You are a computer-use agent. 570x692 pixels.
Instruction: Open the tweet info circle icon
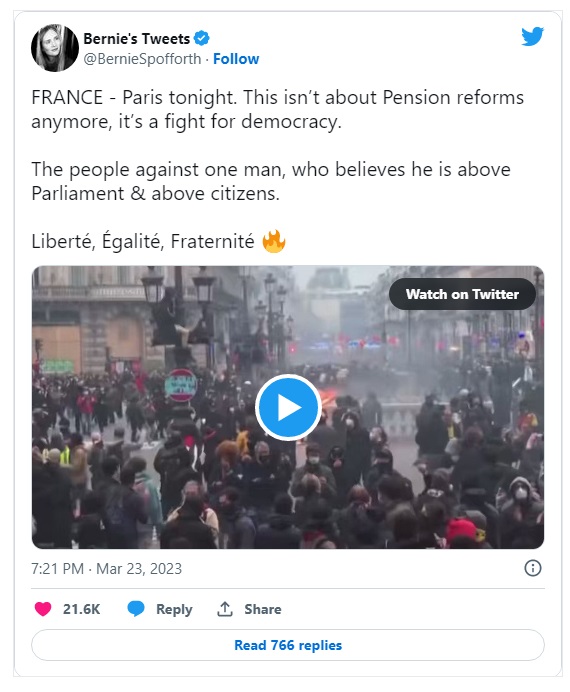(532, 568)
